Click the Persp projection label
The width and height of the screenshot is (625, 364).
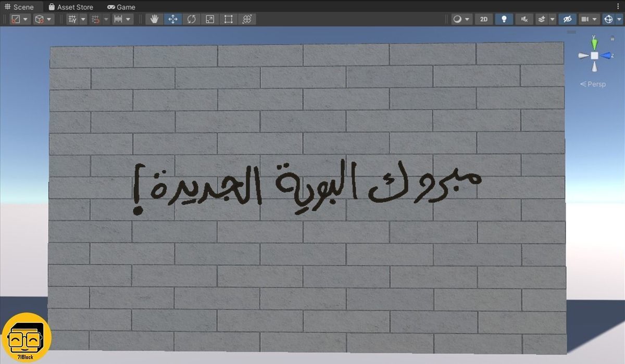593,84
